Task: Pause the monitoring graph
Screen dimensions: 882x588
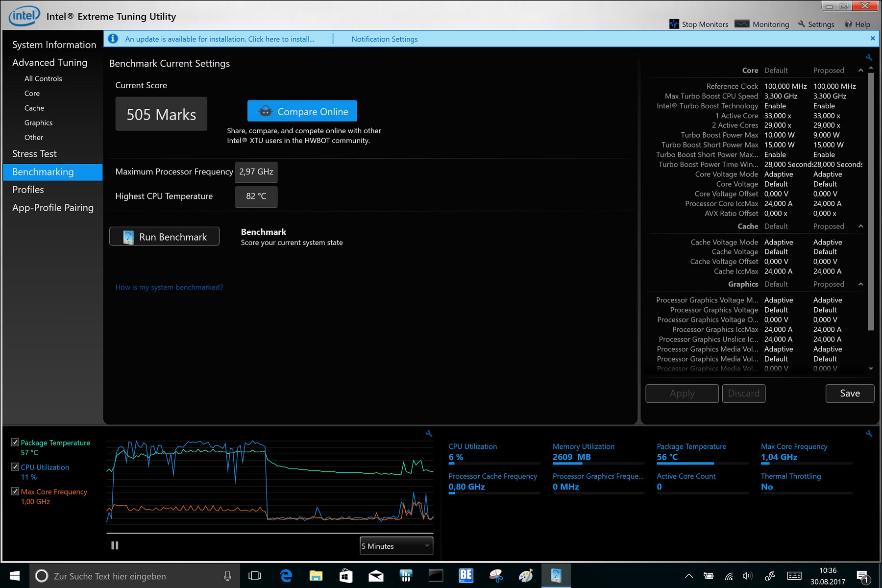Action: click(x=115, y=545)
